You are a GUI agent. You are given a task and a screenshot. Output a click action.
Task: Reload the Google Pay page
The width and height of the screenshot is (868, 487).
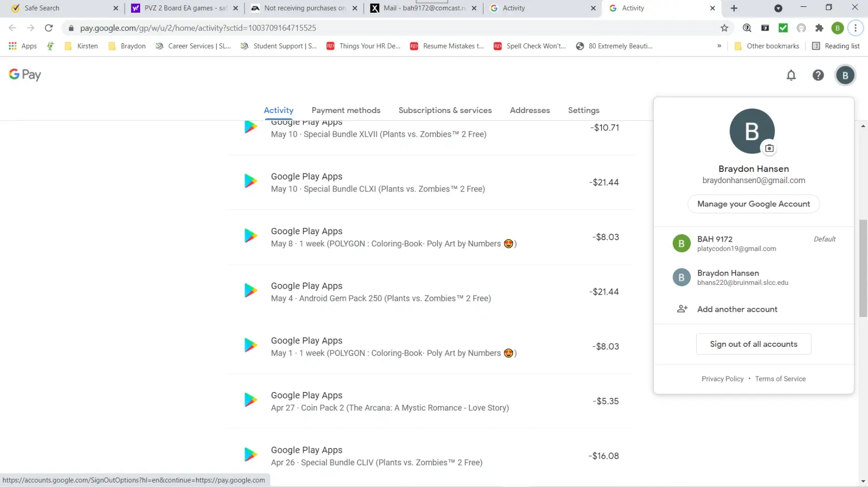click(49, 28)
